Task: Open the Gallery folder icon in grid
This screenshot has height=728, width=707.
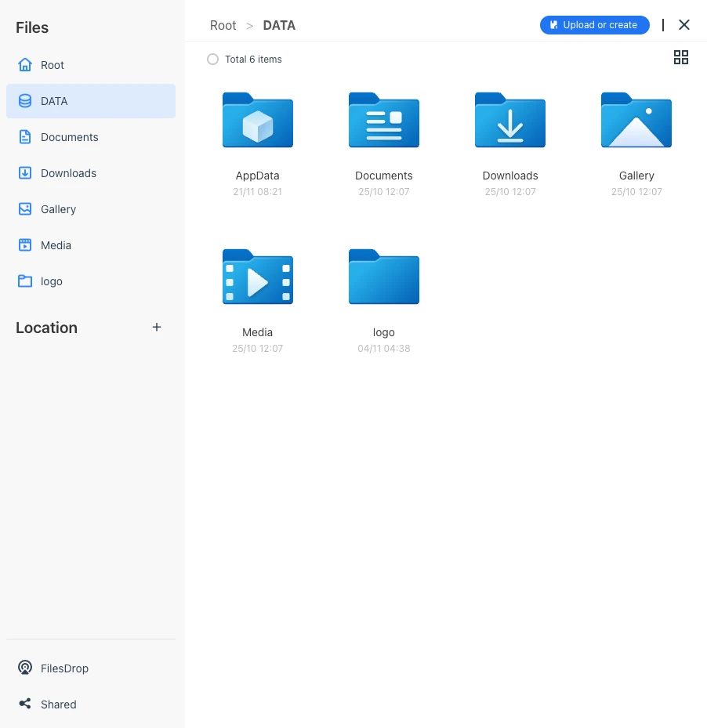Action: tap(636, 120)
